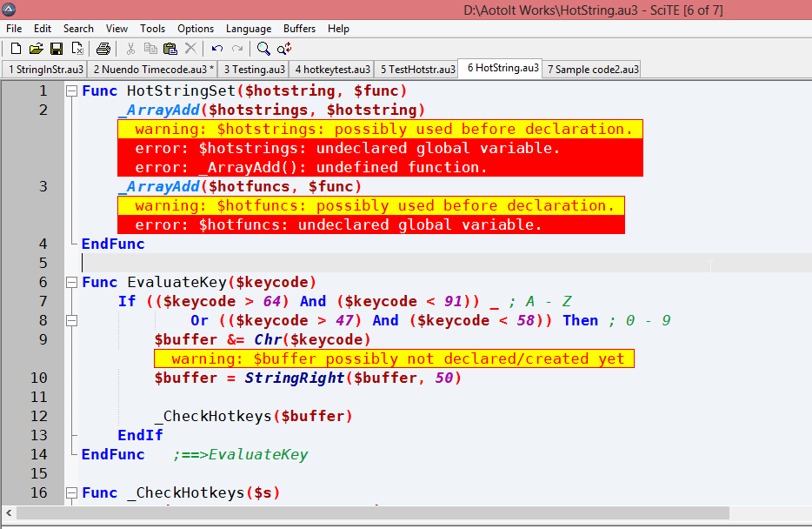Click line number 5 in the margin
812x529 pixels.
pos(43,264)
